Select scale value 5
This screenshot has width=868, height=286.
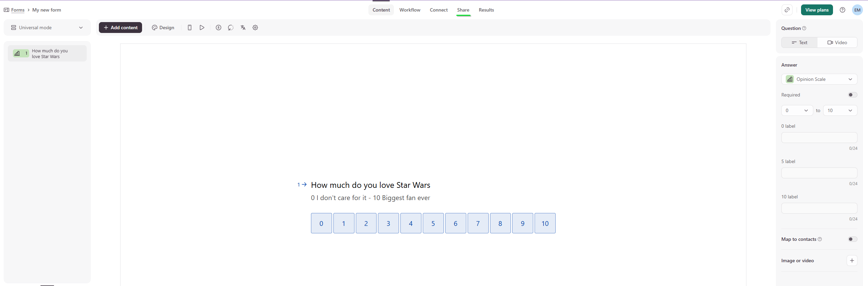[433, 223]
